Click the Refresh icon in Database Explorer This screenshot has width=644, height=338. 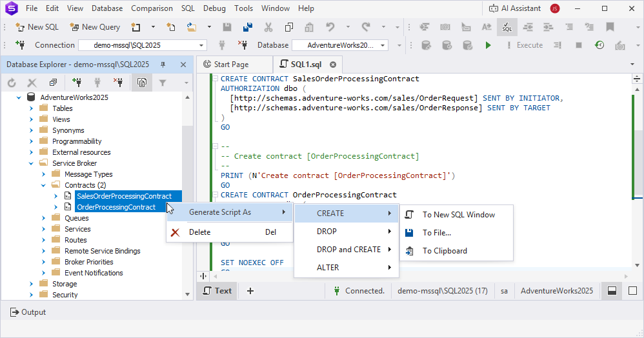pos(12,83)
